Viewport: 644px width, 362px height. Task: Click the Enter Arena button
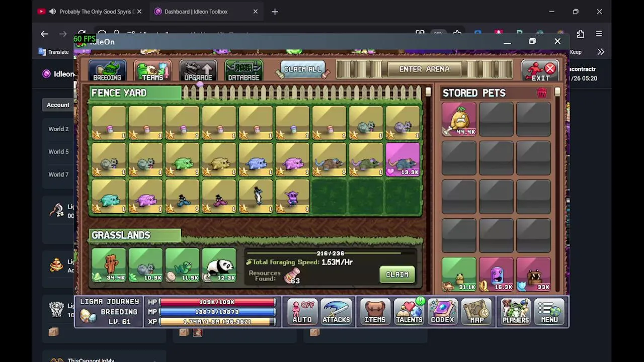pos(424,69)
